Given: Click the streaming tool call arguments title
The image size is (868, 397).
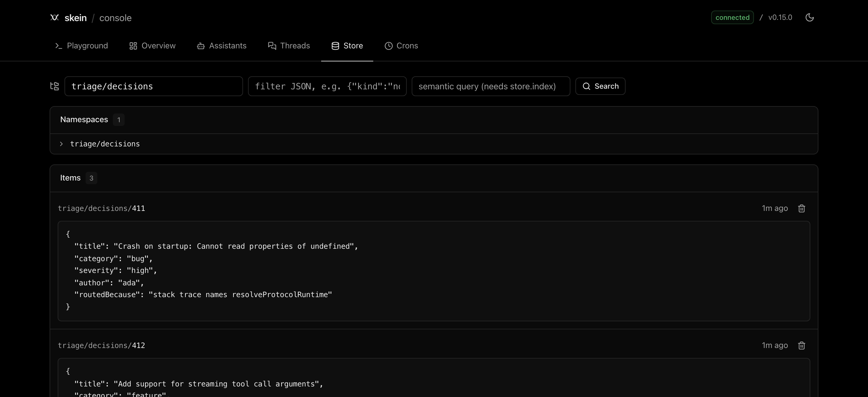Looking at the screenshot, I should [199, 384].
